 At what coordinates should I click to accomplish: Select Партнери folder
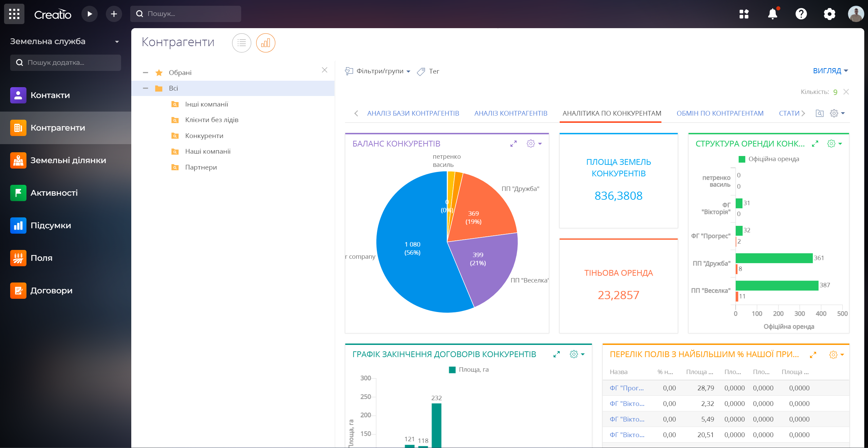tap(201, 167)
